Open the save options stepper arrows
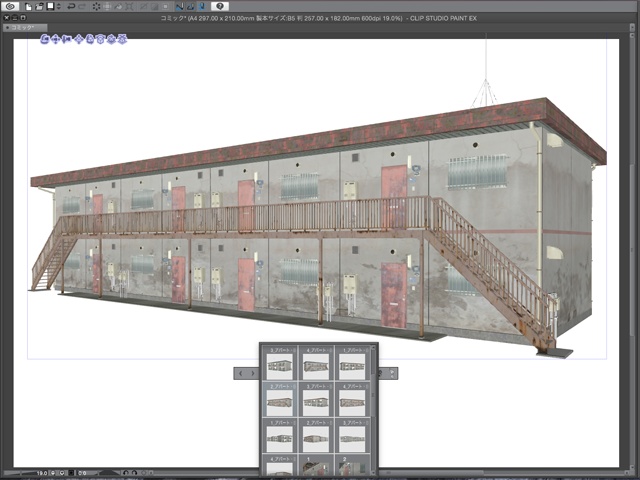640x480 pixels. click(x=59, y=7)
